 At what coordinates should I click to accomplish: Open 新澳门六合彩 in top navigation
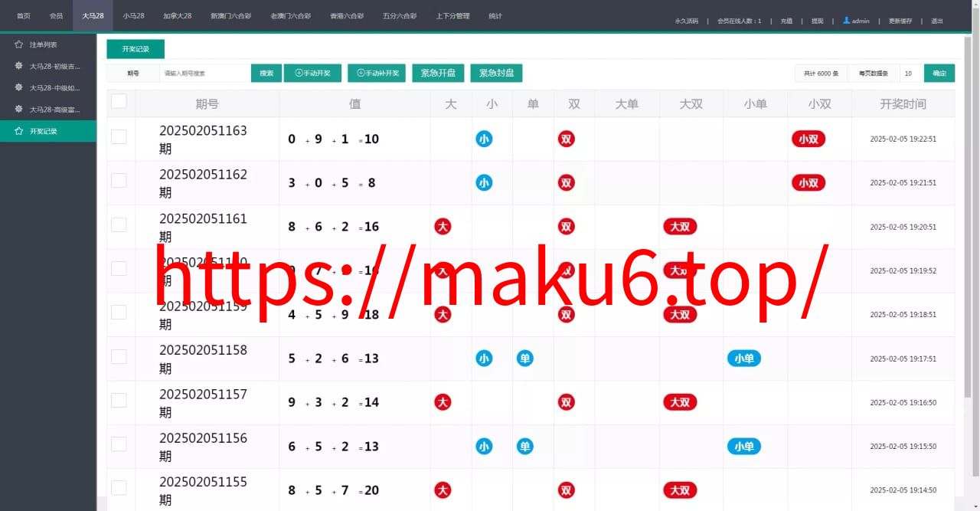pos(230,15)
